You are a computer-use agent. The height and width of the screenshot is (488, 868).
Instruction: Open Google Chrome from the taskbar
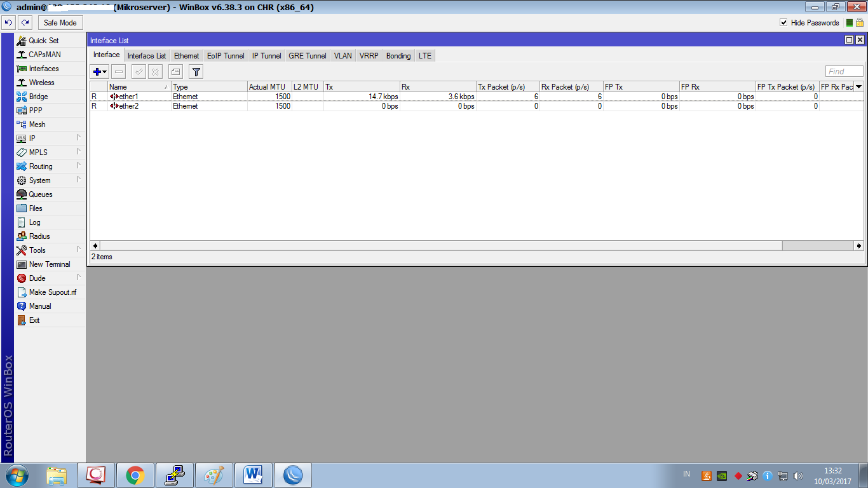click(x=135, y=475)
